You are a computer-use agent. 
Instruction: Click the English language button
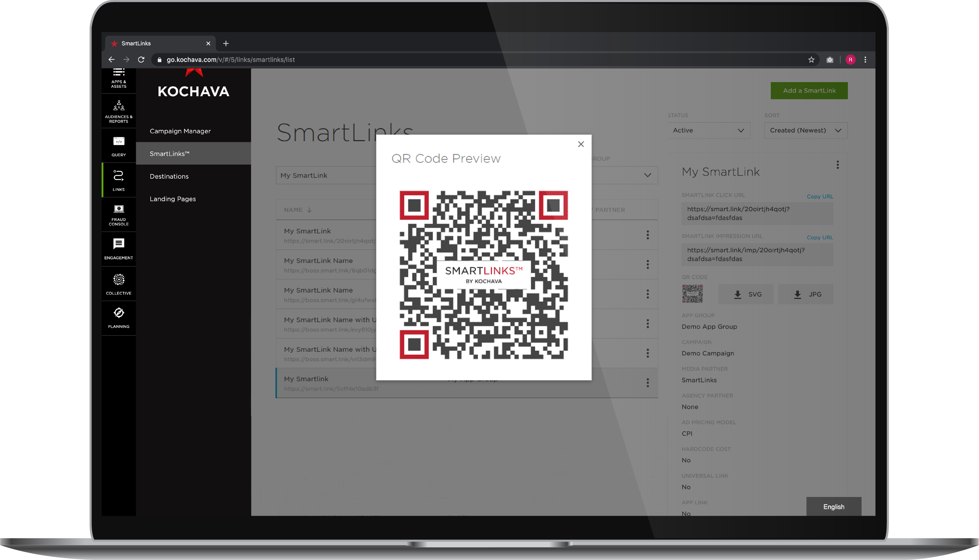(833, 507)
